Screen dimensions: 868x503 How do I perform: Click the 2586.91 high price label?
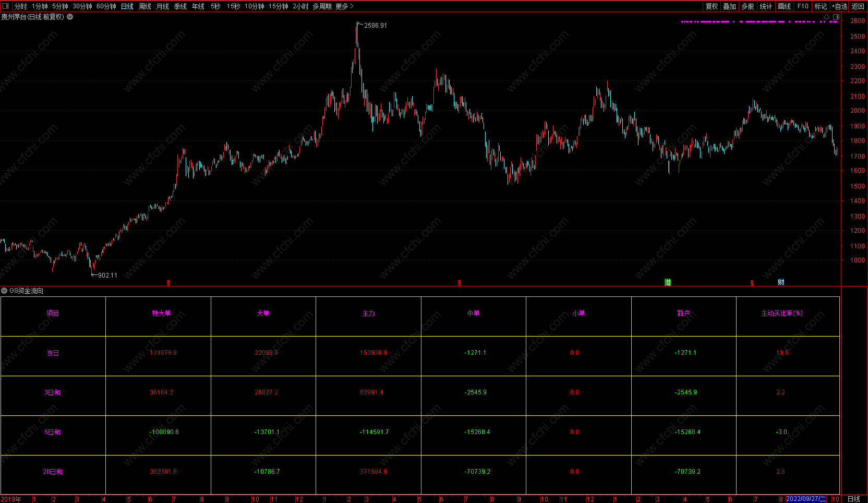coord(376,26)
